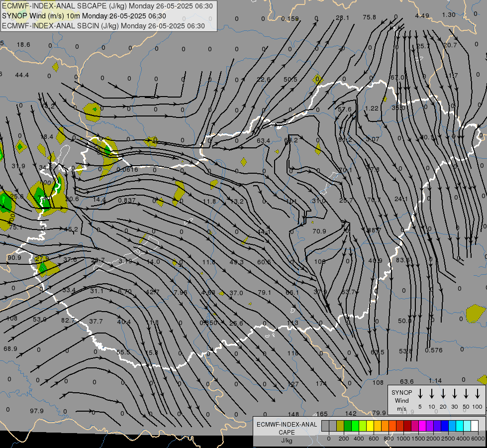Click the 50 m/s wind arrow in legend

(x=466, y=394)
